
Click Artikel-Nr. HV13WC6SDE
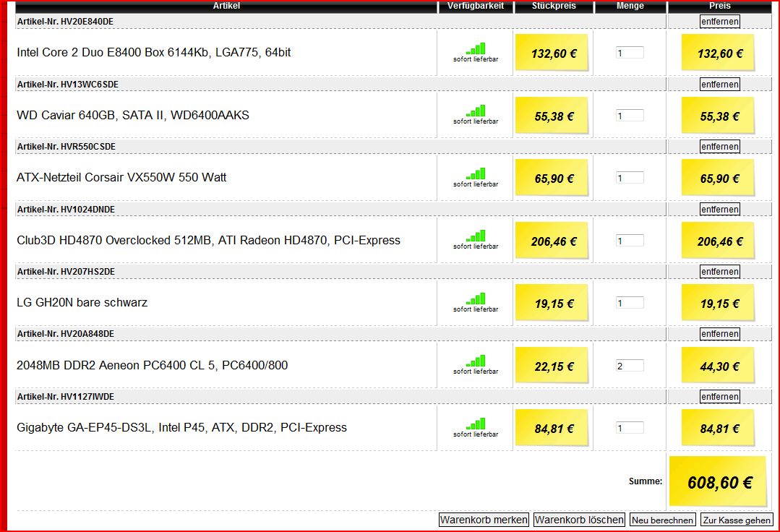[68, 84]
